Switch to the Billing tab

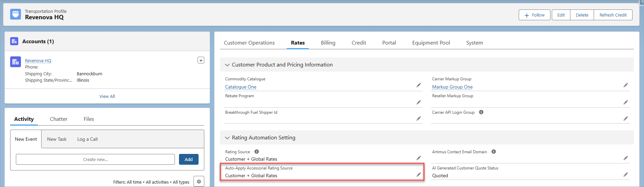point(328,43)
